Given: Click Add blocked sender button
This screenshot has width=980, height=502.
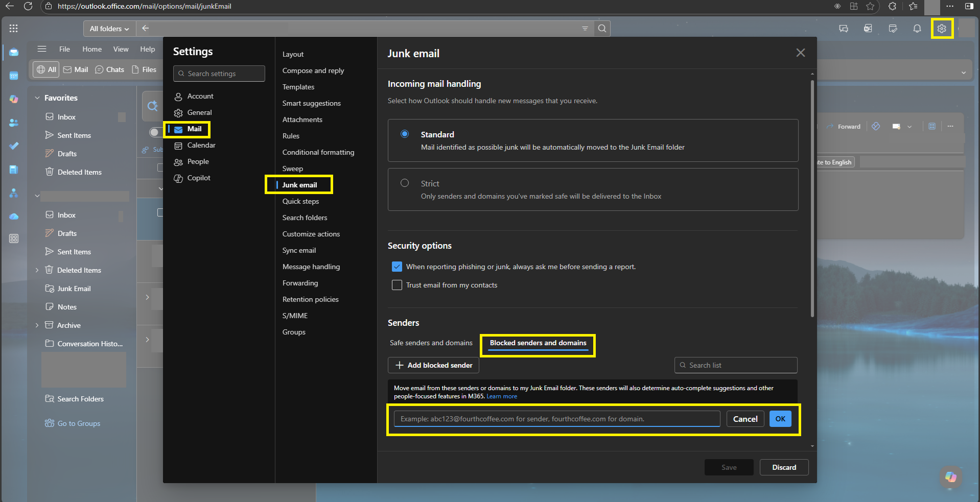Looking at the screenshot, I should pyautogui.click(x=433, y=365).
